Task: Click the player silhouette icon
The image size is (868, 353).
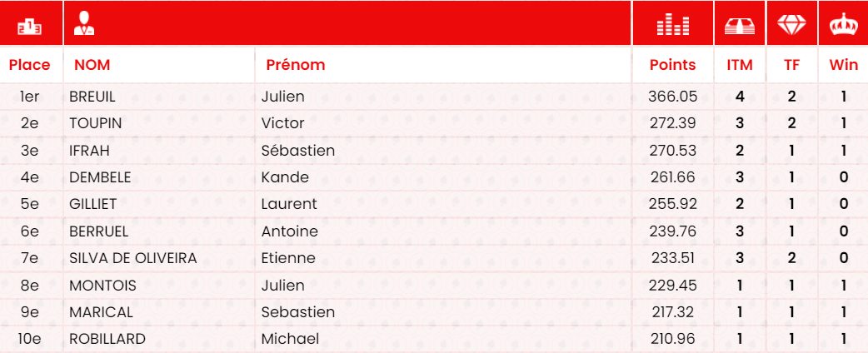Action: (x=84, y=24)
